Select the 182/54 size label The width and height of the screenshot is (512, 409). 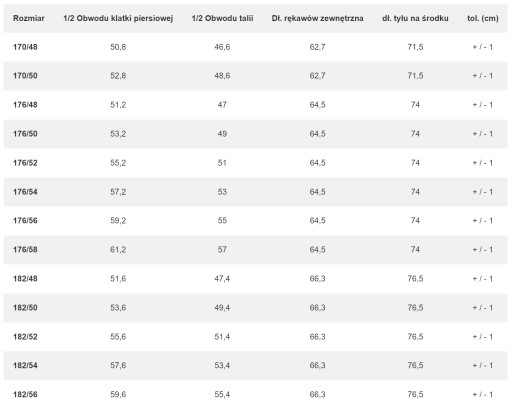pyautogui.click(x=25, y=366)
